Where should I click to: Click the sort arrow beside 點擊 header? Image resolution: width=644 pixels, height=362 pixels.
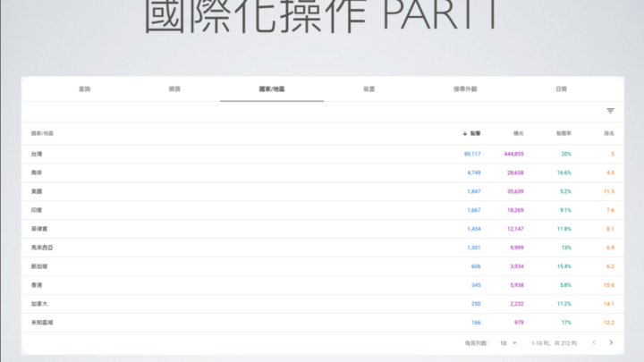465,133
